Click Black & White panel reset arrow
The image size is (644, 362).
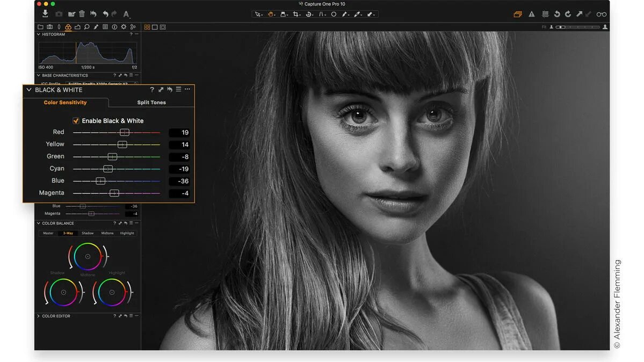[170, 89]
